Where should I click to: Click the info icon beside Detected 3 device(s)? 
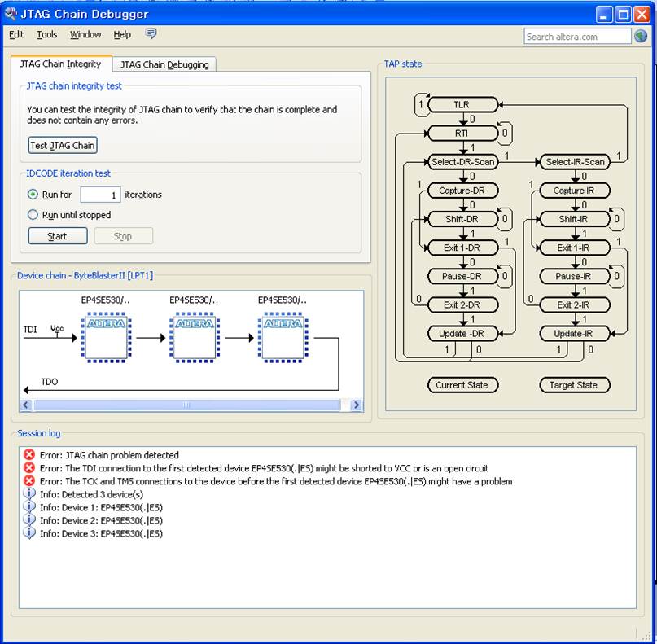tap(30, 494)
